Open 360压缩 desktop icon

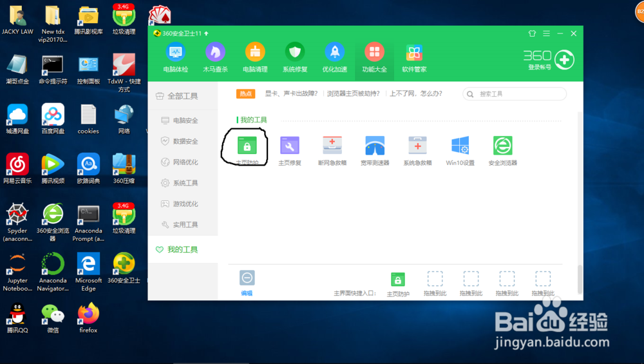(124, 168)
